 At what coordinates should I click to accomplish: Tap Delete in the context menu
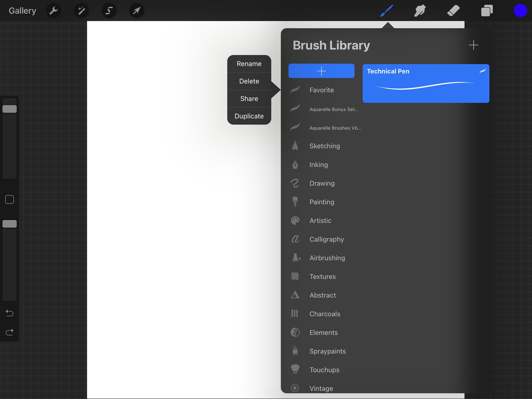(249, 81)
